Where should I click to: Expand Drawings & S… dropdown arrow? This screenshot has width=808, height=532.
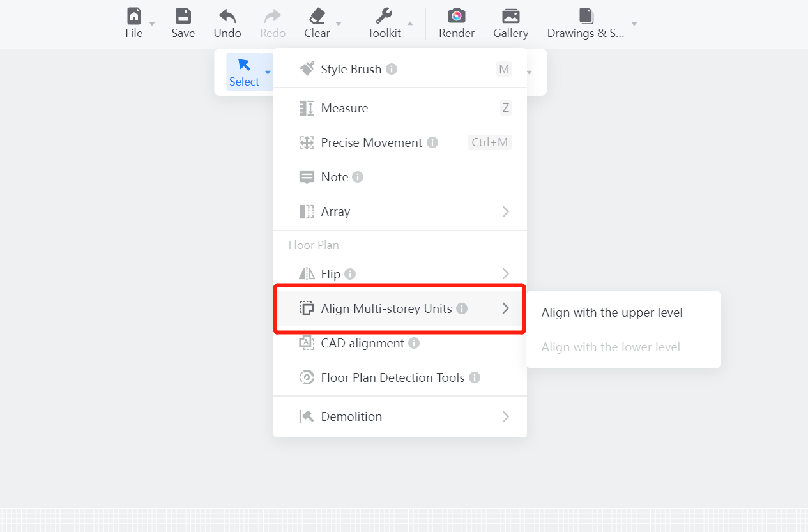pos(634,24)
